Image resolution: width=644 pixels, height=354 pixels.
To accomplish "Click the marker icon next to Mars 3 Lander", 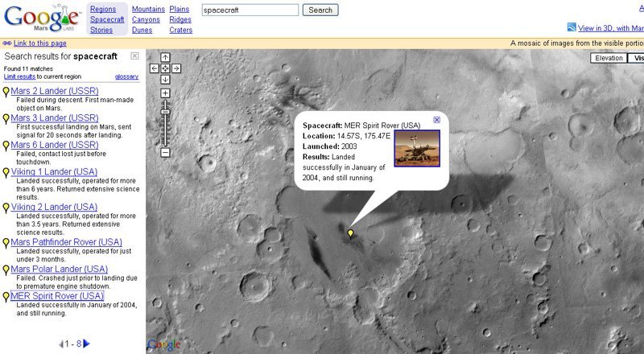I will click(x=6, y=119).
